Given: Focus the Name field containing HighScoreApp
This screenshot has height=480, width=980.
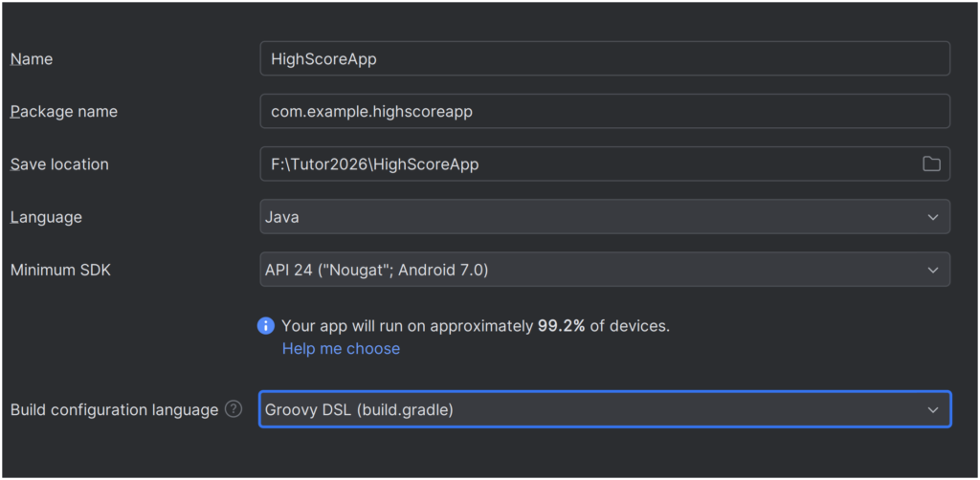Looking at the screenshot, I should 603,58.
